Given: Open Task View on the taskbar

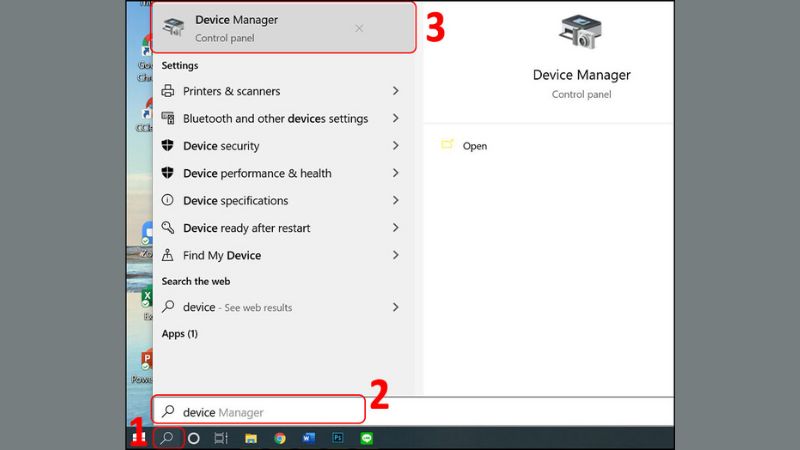Looking at the screenshot, I should (x=221, y=438).
